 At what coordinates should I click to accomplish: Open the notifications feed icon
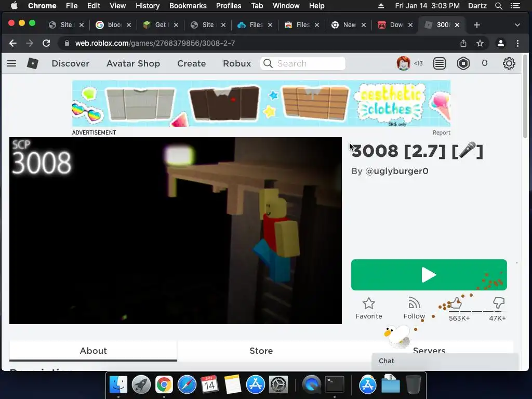[x=440, y=63]
